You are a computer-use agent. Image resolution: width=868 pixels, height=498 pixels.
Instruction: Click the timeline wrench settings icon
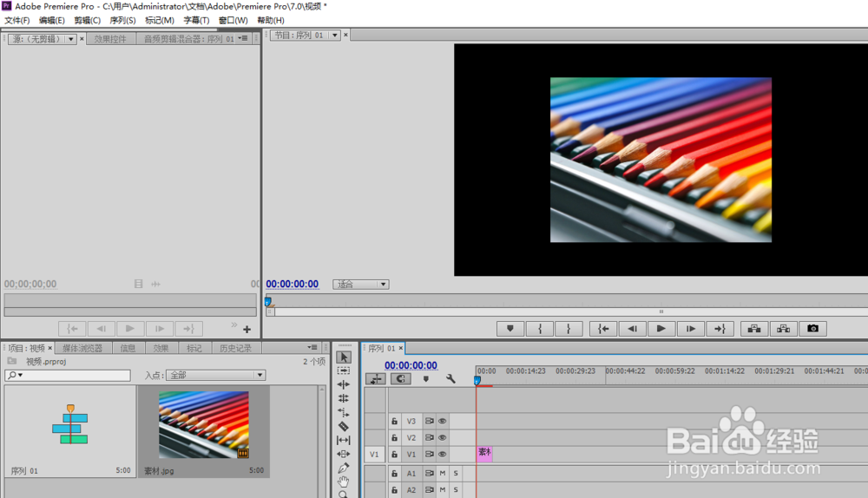450,379
